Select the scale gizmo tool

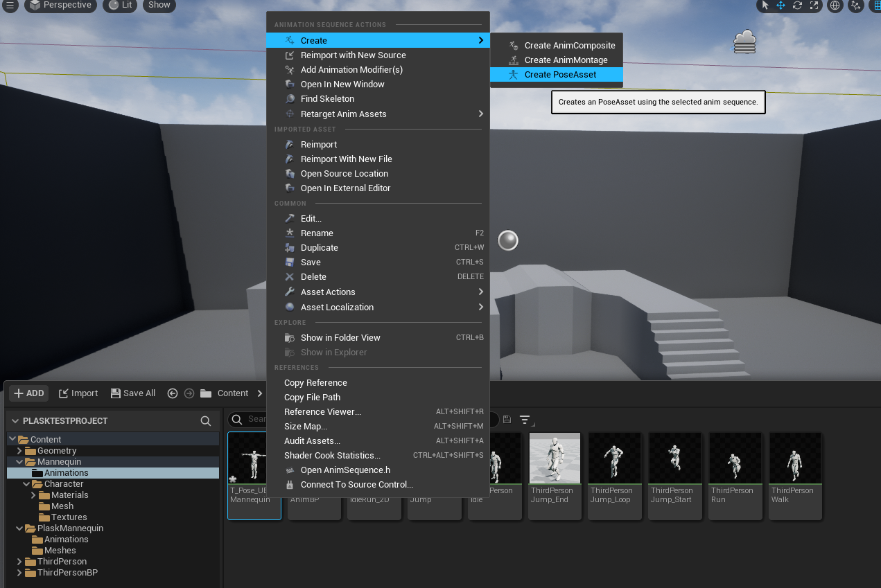pyautogui.click(x=814, y=6)
